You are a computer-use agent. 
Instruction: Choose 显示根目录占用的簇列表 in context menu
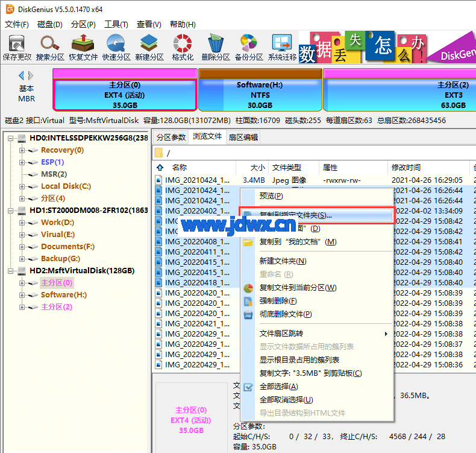tap(316, 360)
